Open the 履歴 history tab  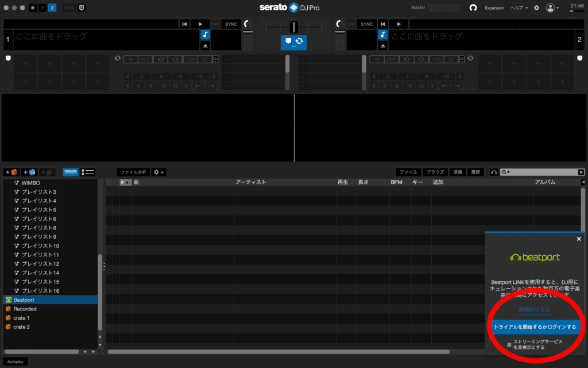[475, 172]
